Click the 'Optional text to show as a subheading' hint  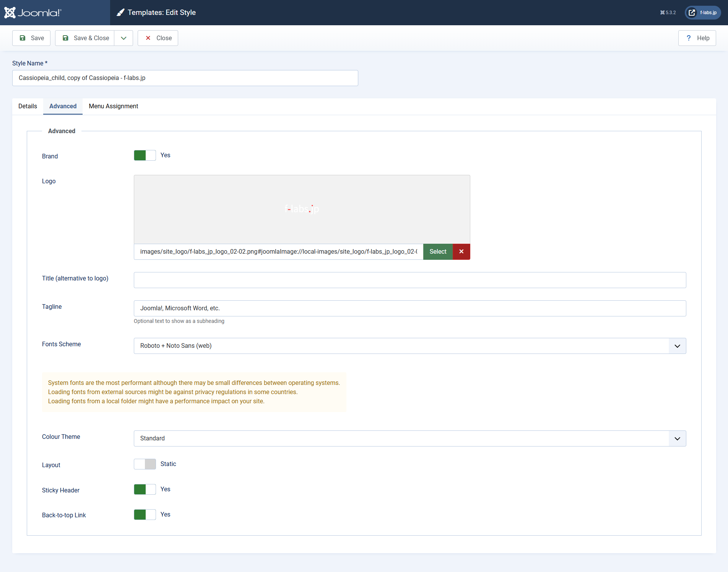(x=179, y=321)
